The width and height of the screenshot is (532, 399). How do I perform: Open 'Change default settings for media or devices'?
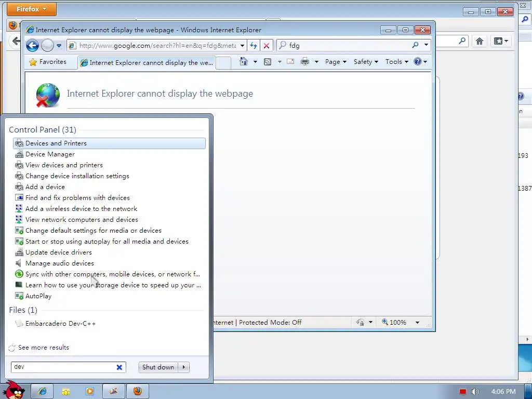point(109,230)
